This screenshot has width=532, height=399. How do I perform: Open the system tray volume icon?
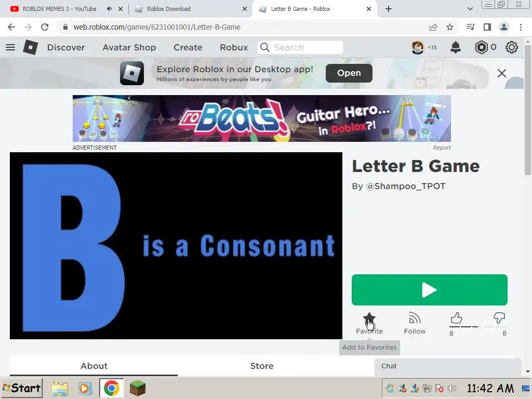pyautogui.click(x=452, y=388)
